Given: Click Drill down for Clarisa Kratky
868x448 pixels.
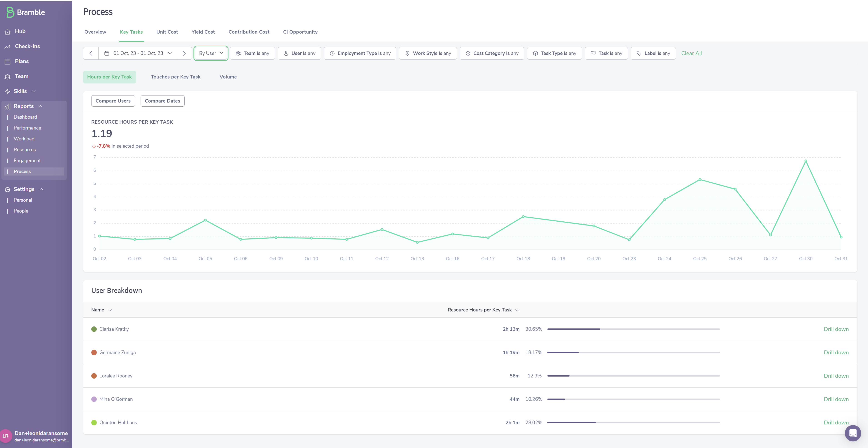Looking at the screenshot, I should pyautogui.click(x=836, y=329).
